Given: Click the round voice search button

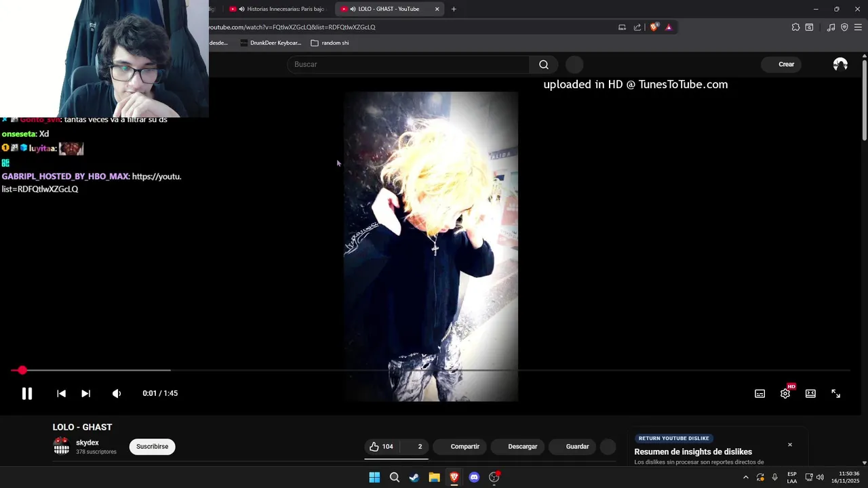Looking at the screenshot, I should [x=574, y=64].
